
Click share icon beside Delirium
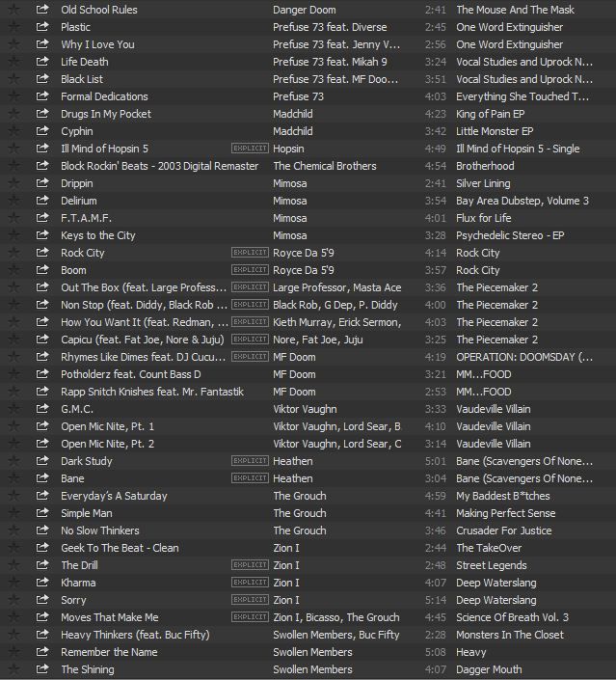(41, 201)
